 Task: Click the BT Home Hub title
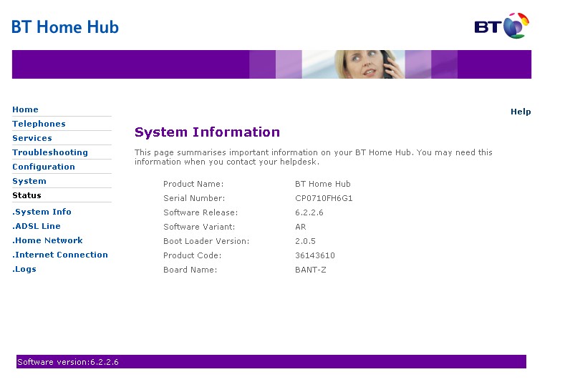65,27
